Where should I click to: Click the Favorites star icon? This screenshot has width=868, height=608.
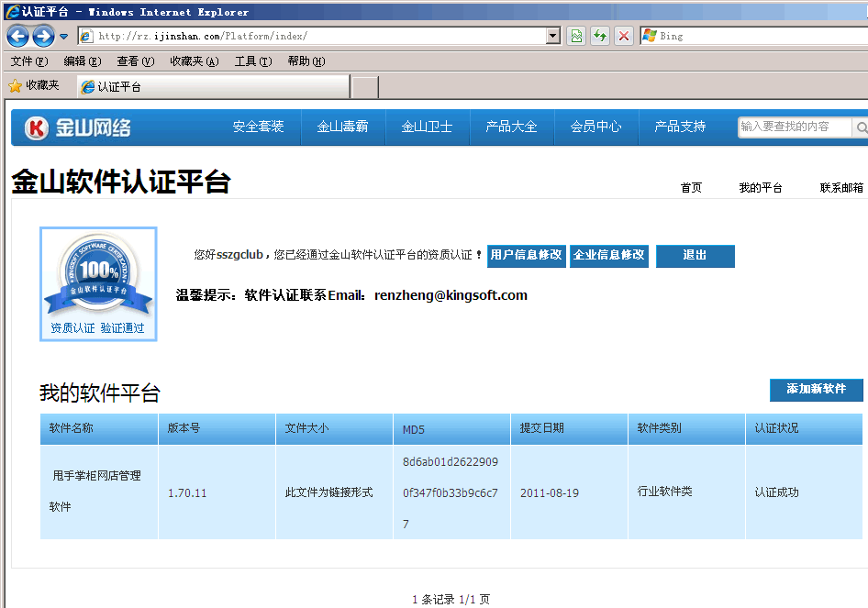pos(15,85)
